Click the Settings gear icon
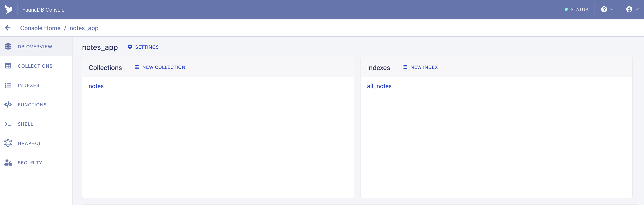The width and height of the screenshot is (644, 205). click(130, 47)
